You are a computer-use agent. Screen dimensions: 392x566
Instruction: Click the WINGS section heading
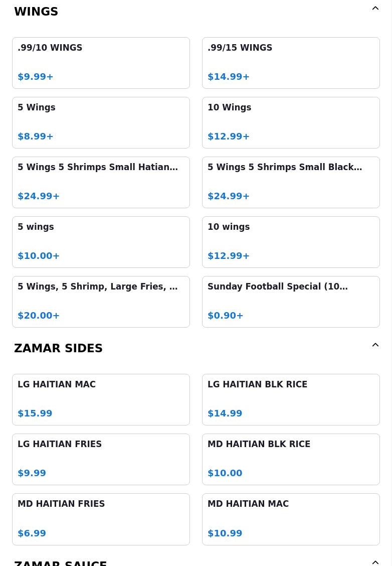coord(36,12)
